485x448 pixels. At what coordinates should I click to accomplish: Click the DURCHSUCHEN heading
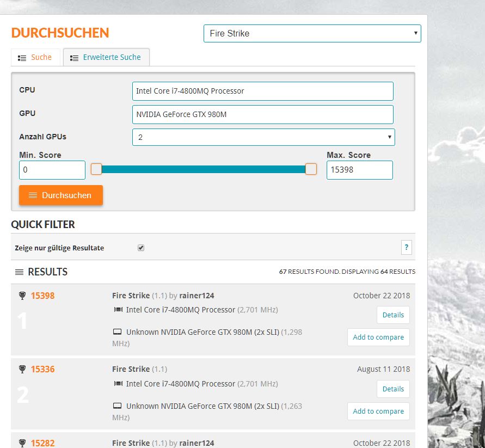pos(60,33)
